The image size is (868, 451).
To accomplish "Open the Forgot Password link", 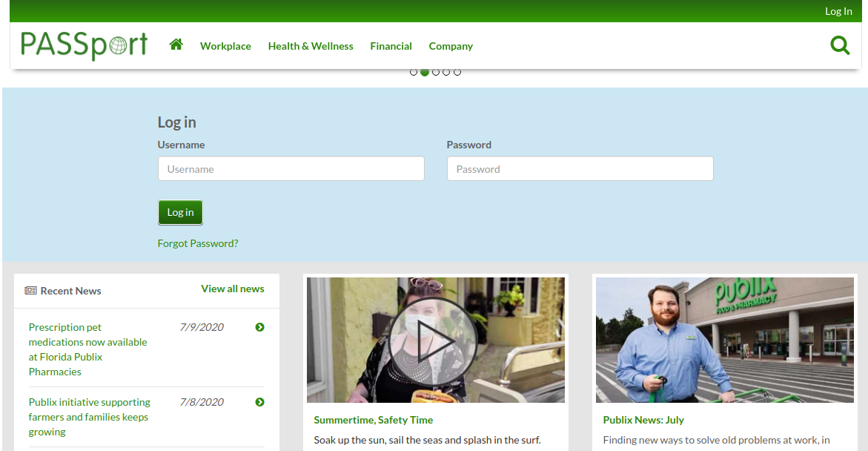I will 198,243.
